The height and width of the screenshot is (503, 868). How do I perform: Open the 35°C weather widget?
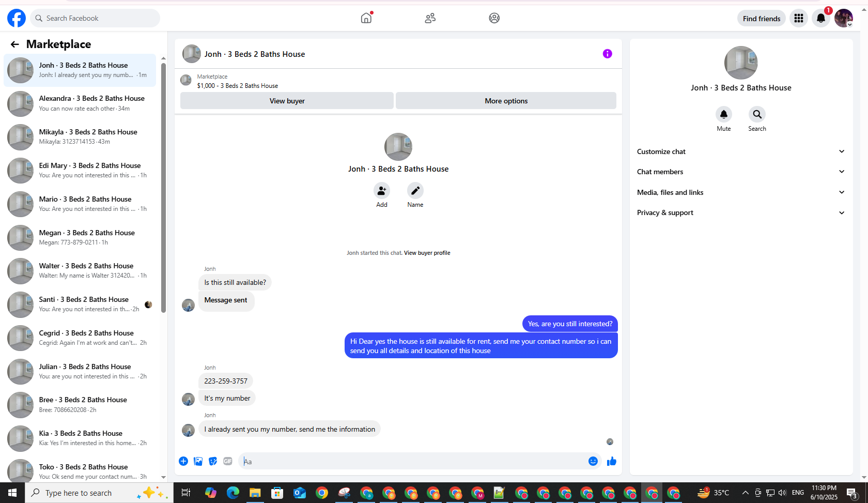point(714,493)
